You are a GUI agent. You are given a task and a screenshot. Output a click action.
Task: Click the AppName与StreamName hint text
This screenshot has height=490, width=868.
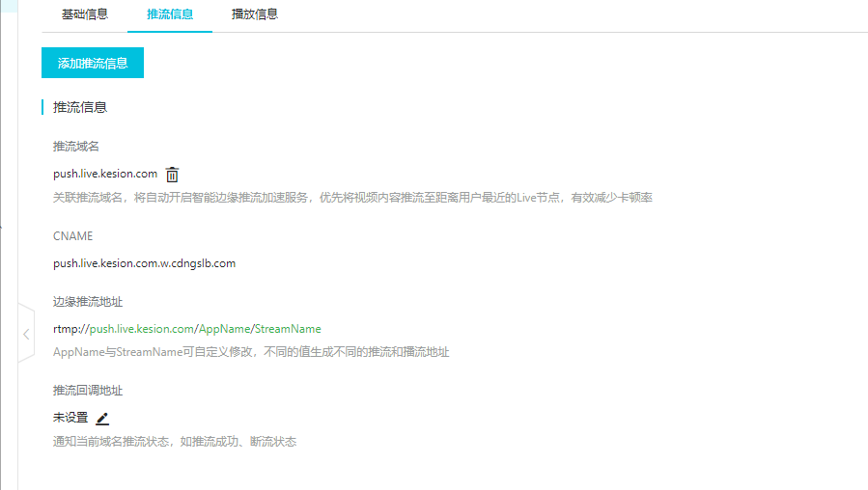click(251, 352)
